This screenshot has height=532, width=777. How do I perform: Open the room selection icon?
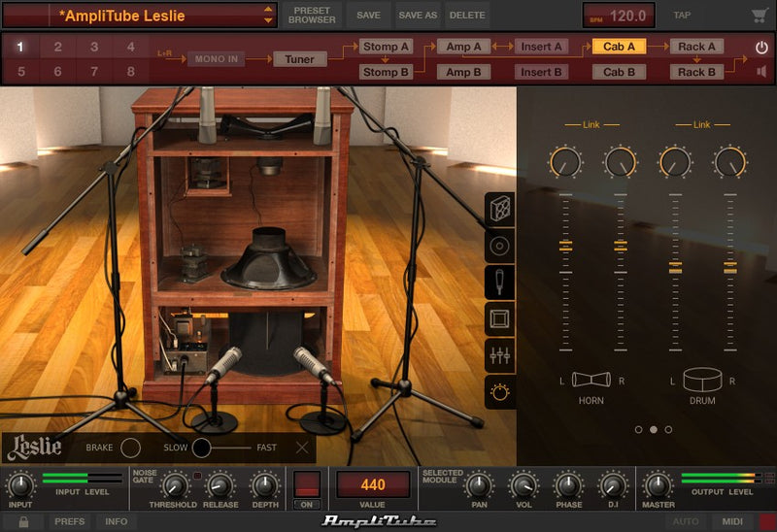[x=499, y=319]
